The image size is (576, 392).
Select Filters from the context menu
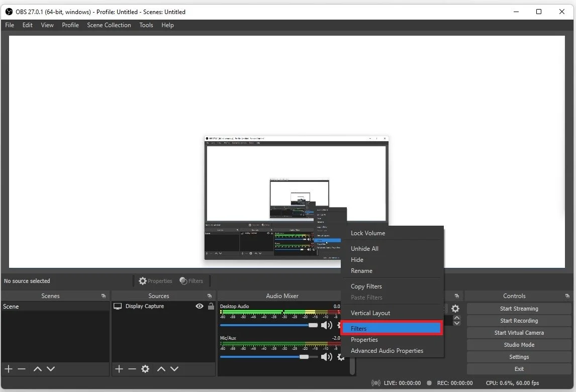(359, 328)
